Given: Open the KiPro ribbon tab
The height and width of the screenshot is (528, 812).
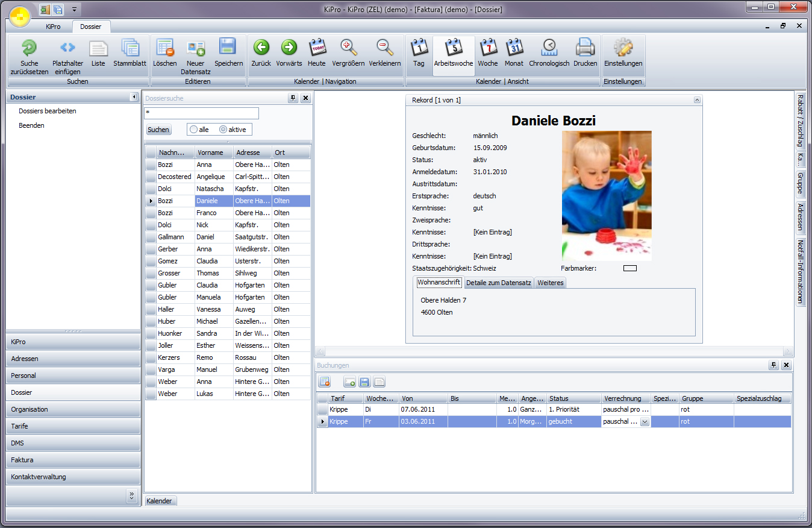Looking at the screenshot, I should click(53, 27).
